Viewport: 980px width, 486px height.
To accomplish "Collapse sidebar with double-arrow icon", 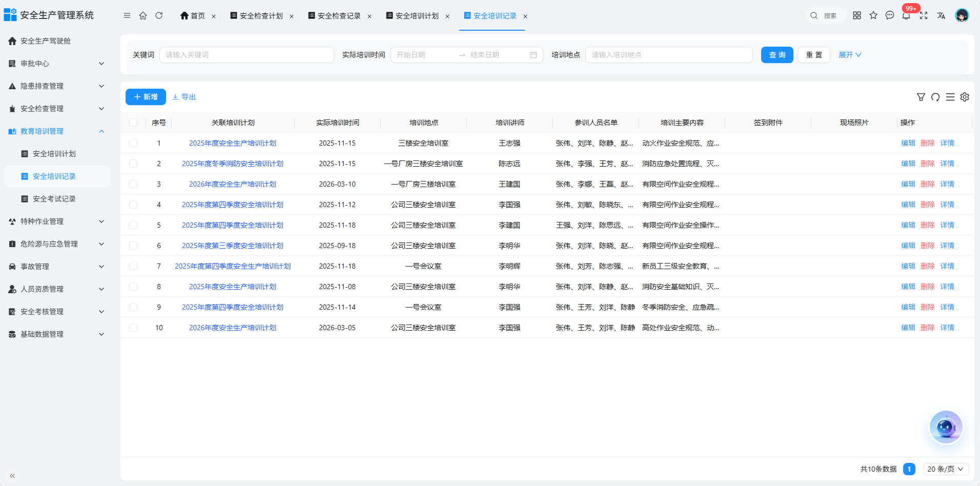I will (x=12, y=476).
